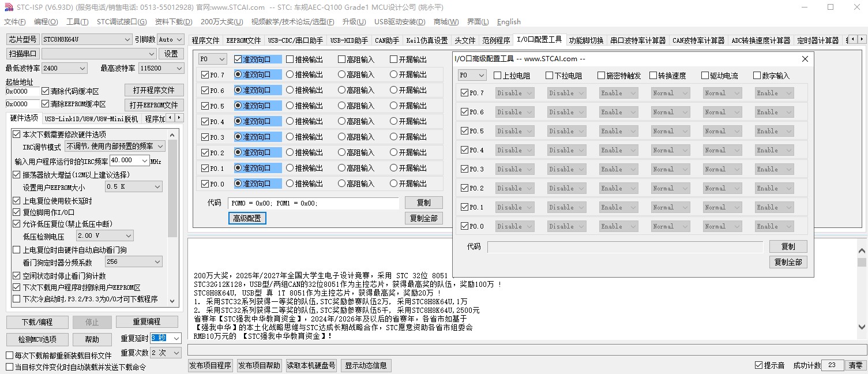Click the STC-ISP app icon in title bar
Image resolution: width=868 pixels, height=374 pixels.
click(x=8, y=7)
